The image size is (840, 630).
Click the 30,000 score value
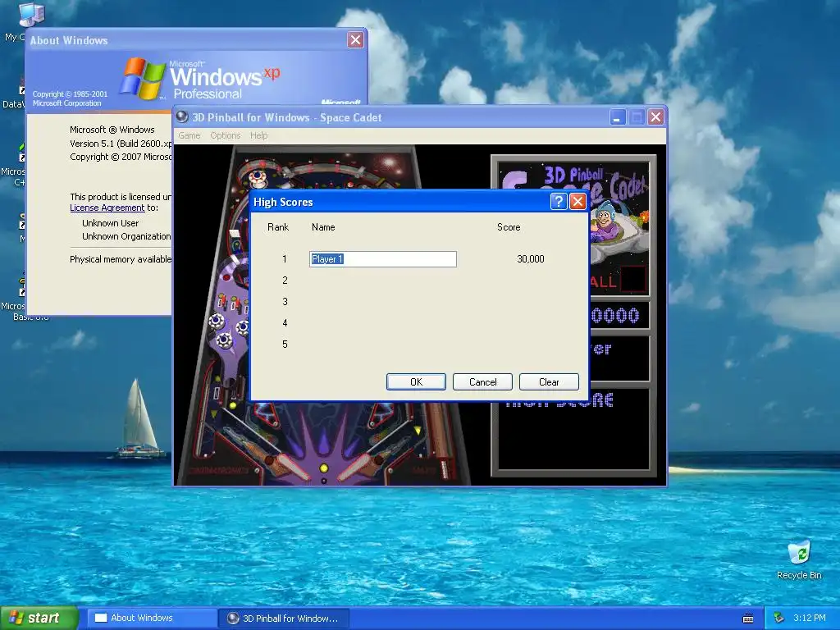tap(531, 259)
